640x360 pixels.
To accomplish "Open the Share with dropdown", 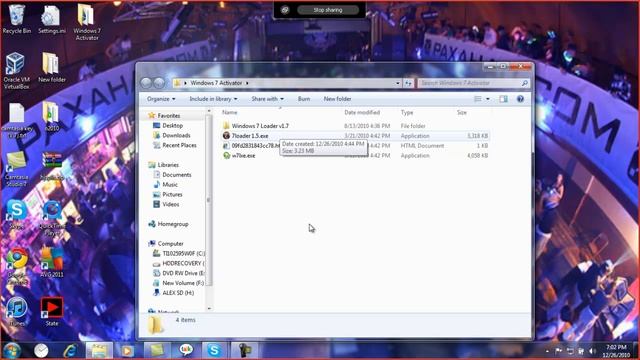I will click(x=267, y=99).
